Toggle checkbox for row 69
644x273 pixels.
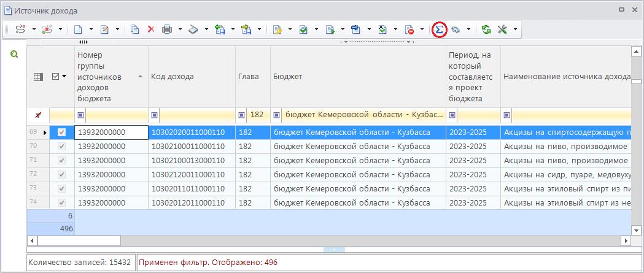[x=61, y=132]
